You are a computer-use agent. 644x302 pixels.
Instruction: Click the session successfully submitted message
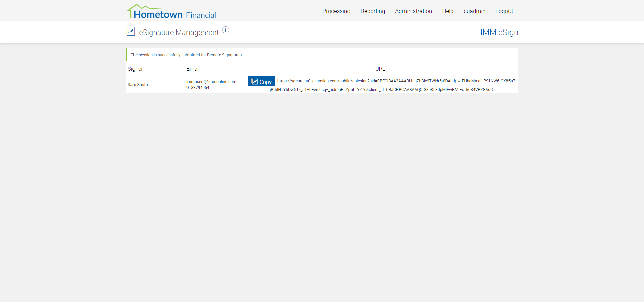point(186,55)
